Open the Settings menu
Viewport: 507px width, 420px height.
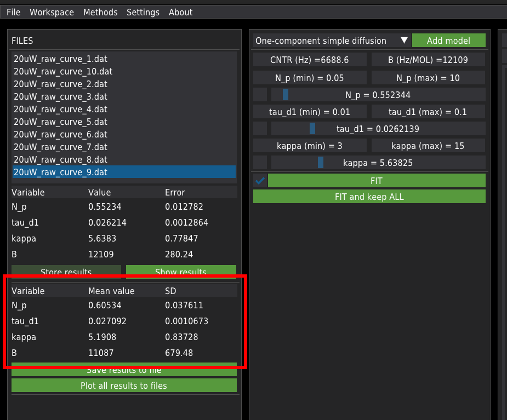tap(143, 12)
